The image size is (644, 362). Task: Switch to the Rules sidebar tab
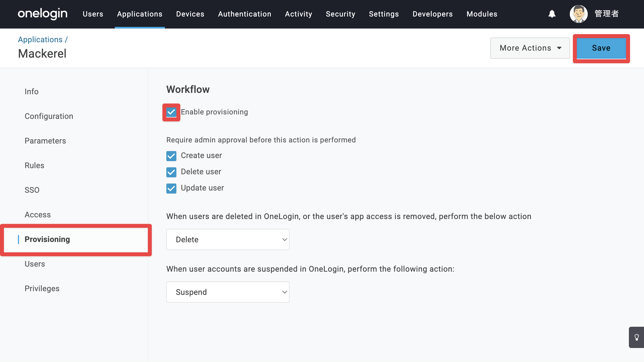point(34,165)
